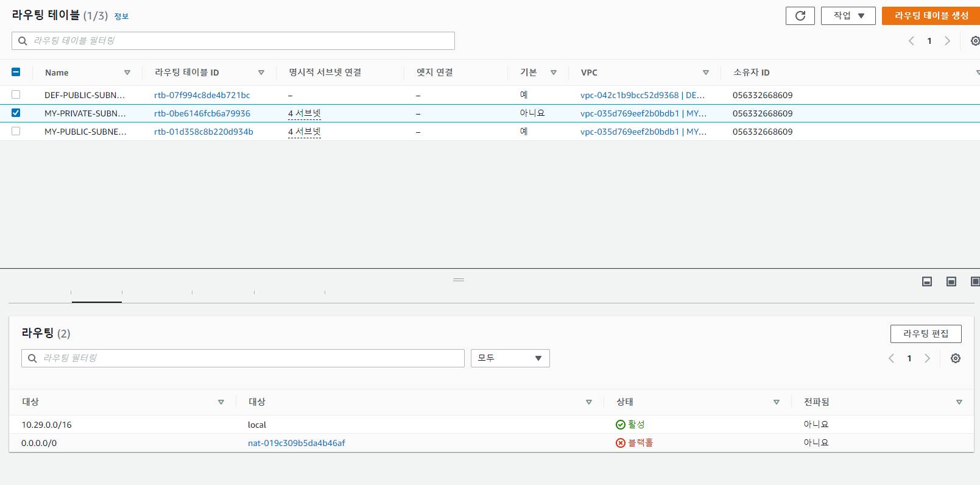Open route table rtb-07f994c8de4b721bc
This screenshot has height=485, width=980.
pyautogui.click(x=202, y=95)
